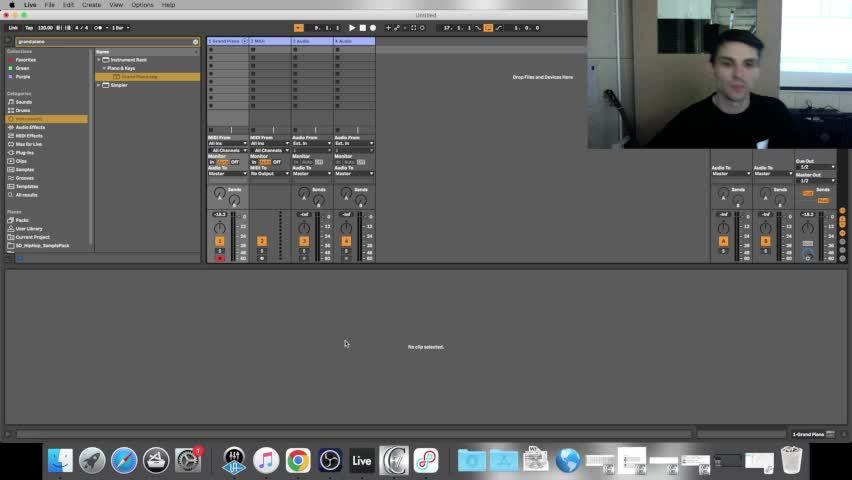Click the 120.00 tempo field
852x480 pixels.
45,28
